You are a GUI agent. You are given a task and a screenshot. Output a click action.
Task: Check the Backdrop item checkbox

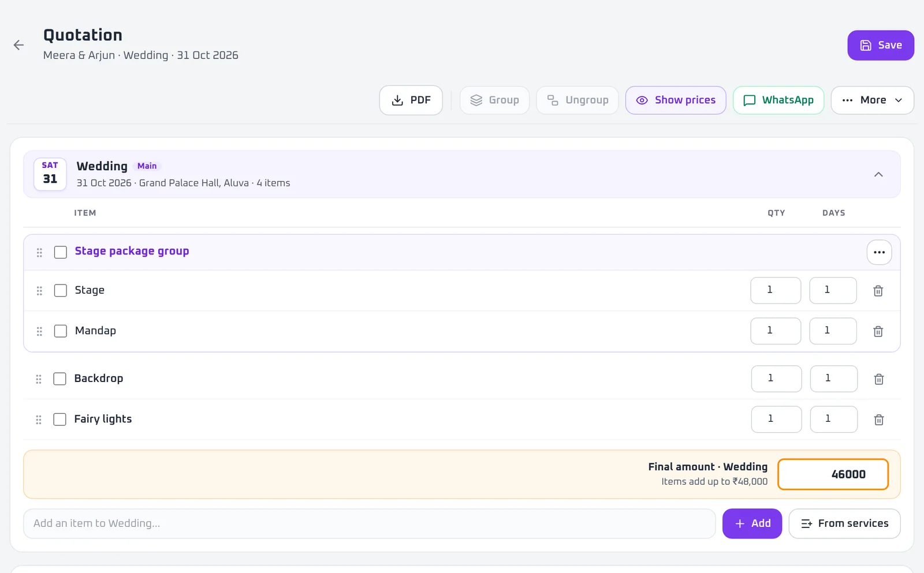click(x=59, y=379)
